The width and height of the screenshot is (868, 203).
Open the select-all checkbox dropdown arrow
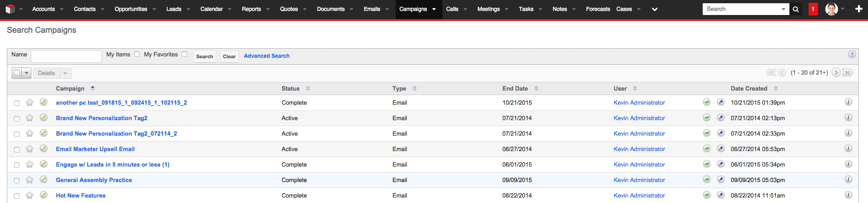pyautogui.click(x=26, y=73)
